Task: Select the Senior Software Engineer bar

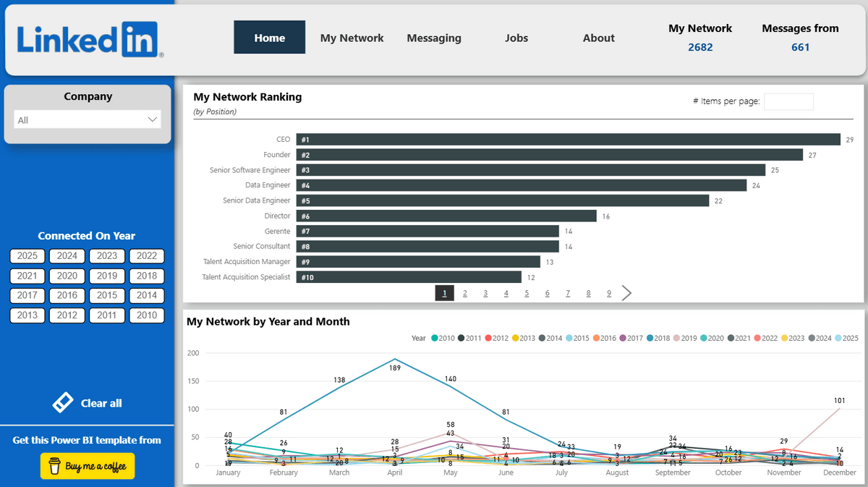Action: click(530, 170)
